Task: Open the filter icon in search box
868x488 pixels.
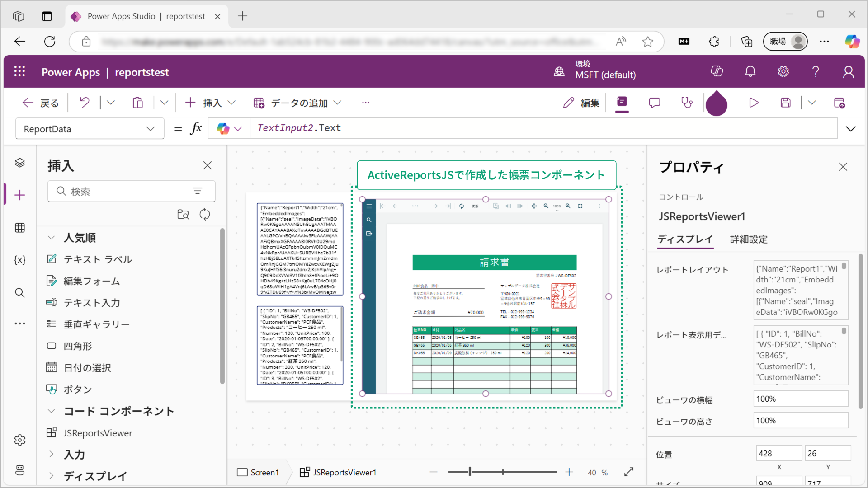Action: (x=198, y=191)
